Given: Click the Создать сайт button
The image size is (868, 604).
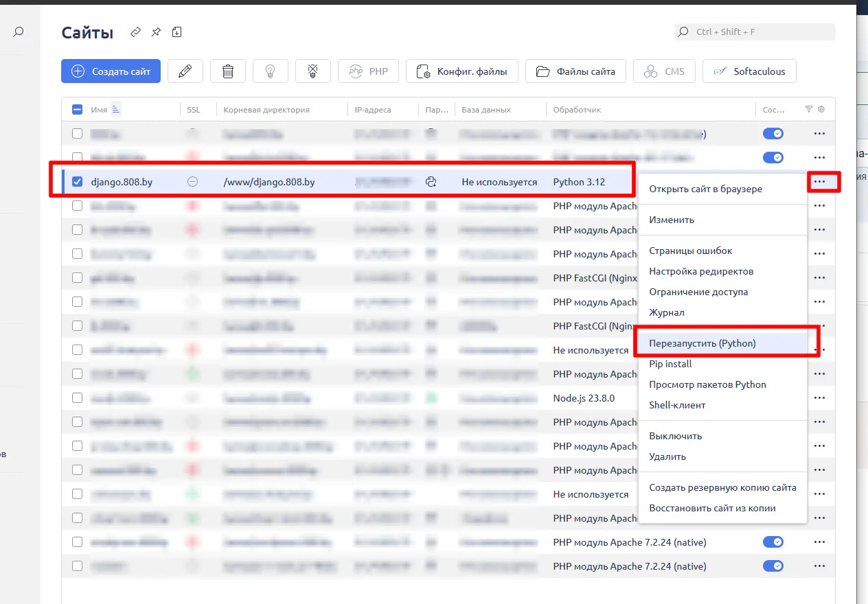Looking at the screenshot, I should click(x=111, y=71).
